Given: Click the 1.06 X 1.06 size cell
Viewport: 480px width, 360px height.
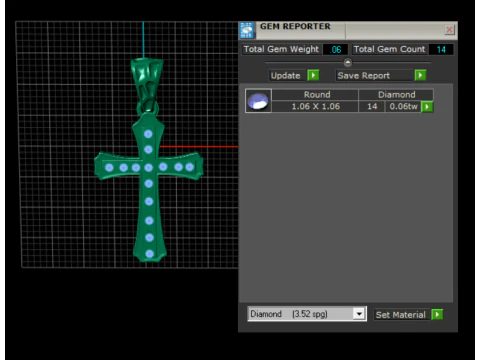Looking at the screenshot, I should (x=315, y=107).
